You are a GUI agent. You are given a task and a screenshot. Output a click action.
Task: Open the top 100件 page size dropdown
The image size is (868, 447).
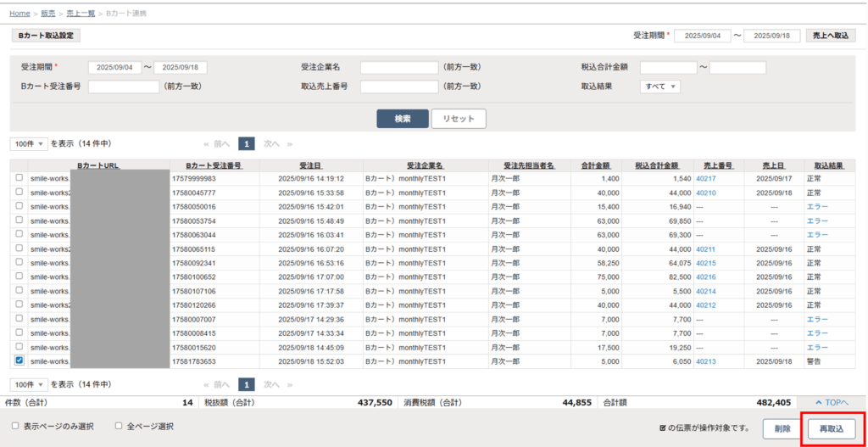29,144
